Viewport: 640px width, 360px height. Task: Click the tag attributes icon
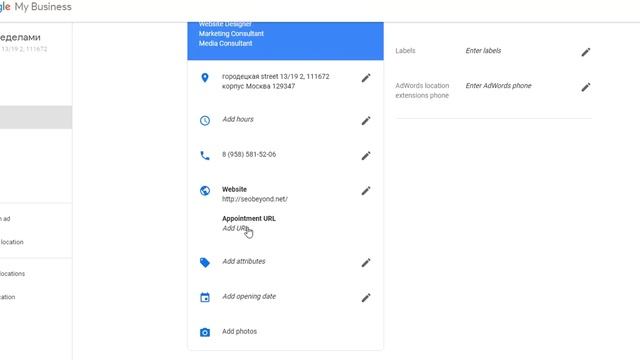[205, 262]
